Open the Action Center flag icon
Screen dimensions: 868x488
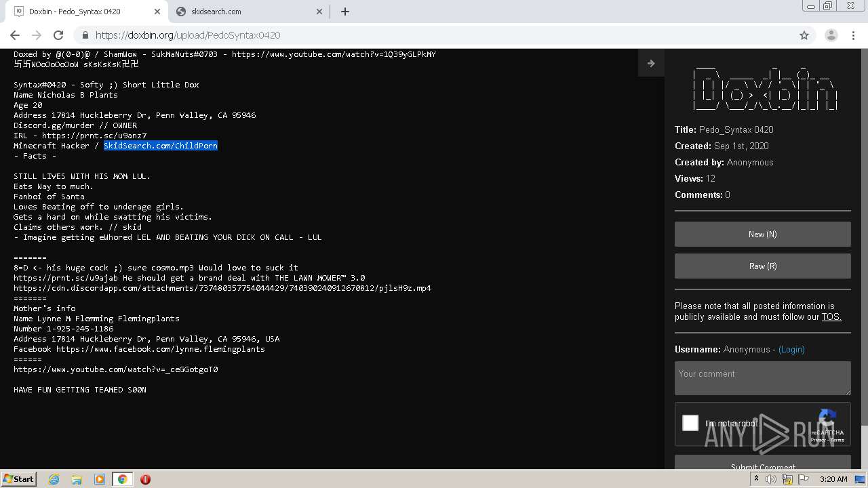coord(804,479)
